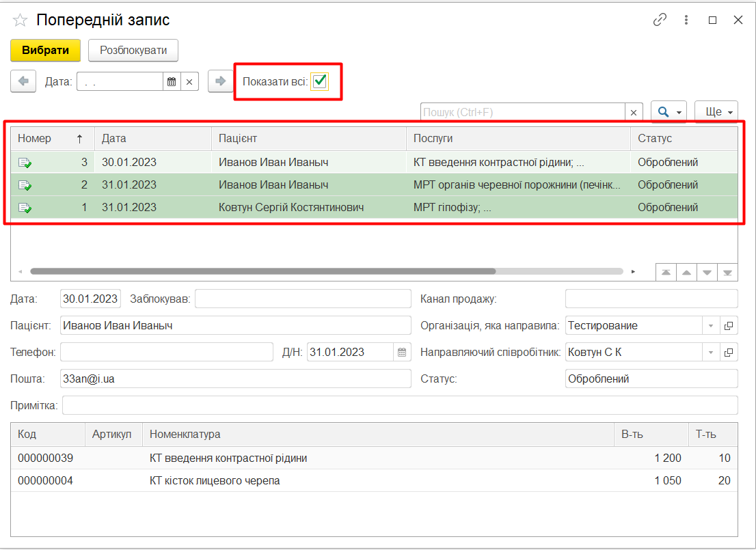Go to previous date with left arrow
The height and width of the screenshot is (550, 756).
point(23,81)
